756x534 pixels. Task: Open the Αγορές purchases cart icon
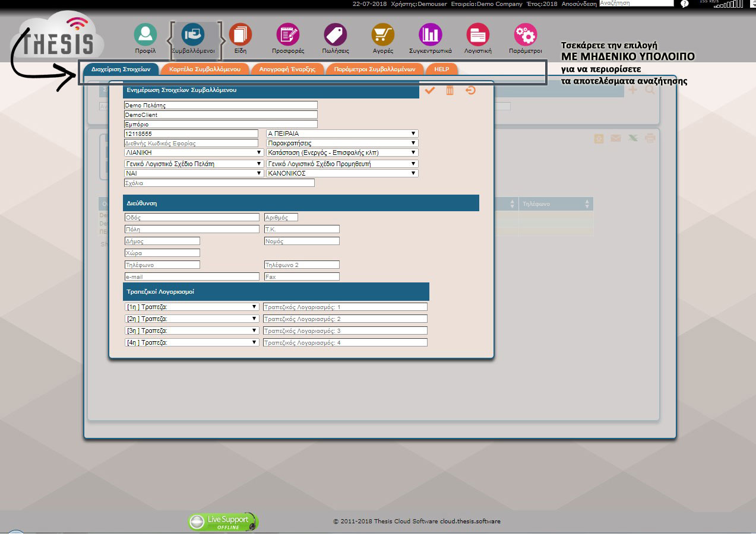pyautogui.click(x=383, y=35)
